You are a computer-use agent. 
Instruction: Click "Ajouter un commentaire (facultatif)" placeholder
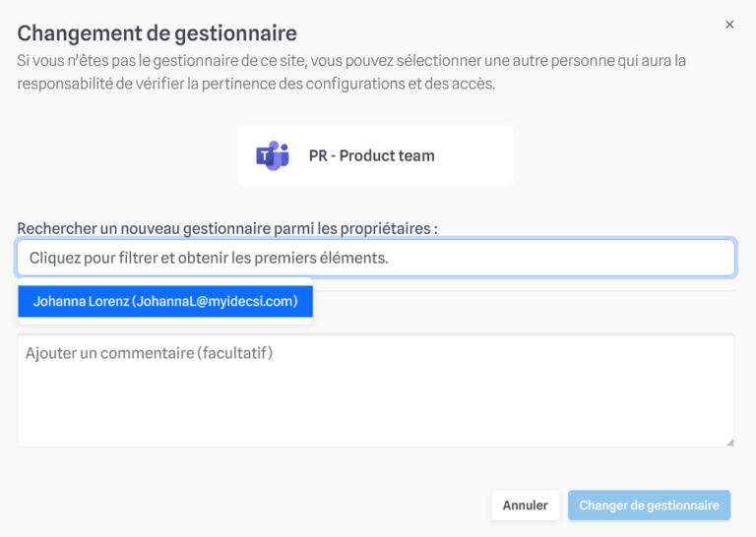[x=150, y=353]
